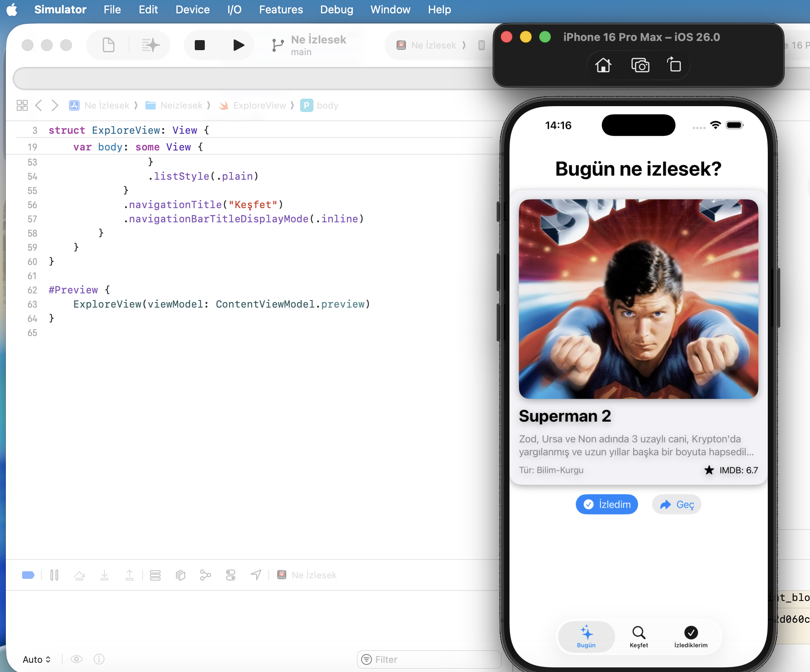Open the Debug menu
Image resolution: width=810 pixels, height=672 pixels.
click(x=336, y=9)
